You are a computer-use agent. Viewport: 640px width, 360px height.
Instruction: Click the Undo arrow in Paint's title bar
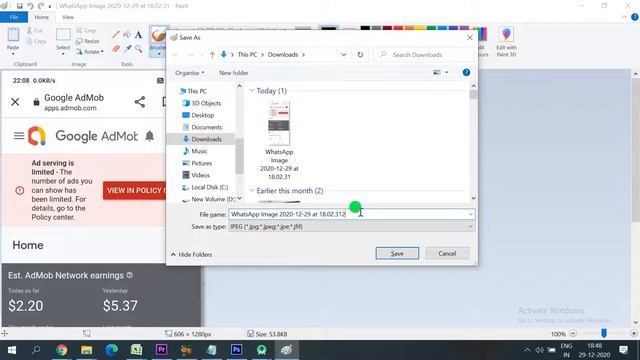[30, 6]
